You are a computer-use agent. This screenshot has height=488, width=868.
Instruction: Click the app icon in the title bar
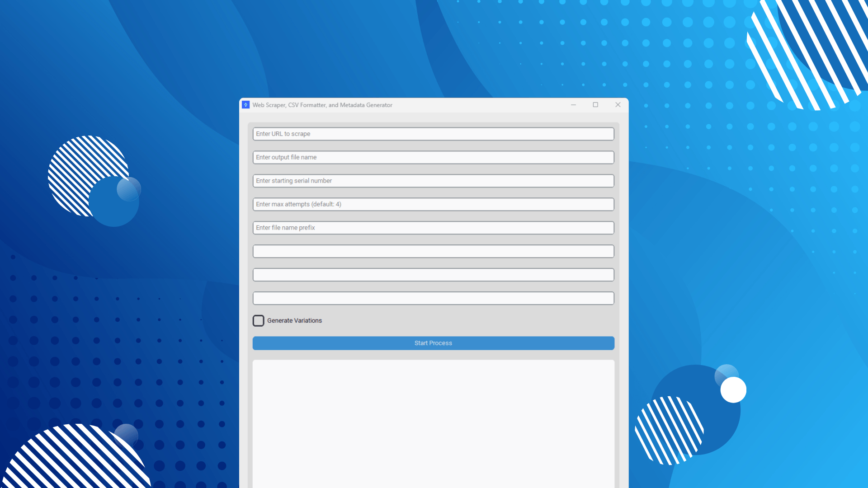click(245, 105)
